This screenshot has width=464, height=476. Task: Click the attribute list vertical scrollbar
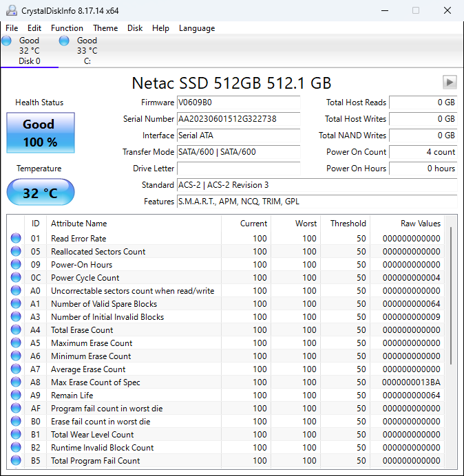click(x=452, y=296)
